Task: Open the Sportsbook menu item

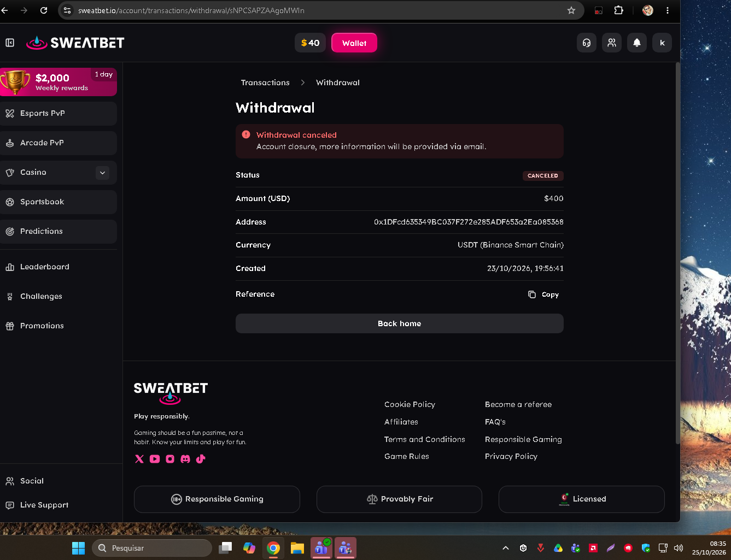Action: [x=59, y=202]
